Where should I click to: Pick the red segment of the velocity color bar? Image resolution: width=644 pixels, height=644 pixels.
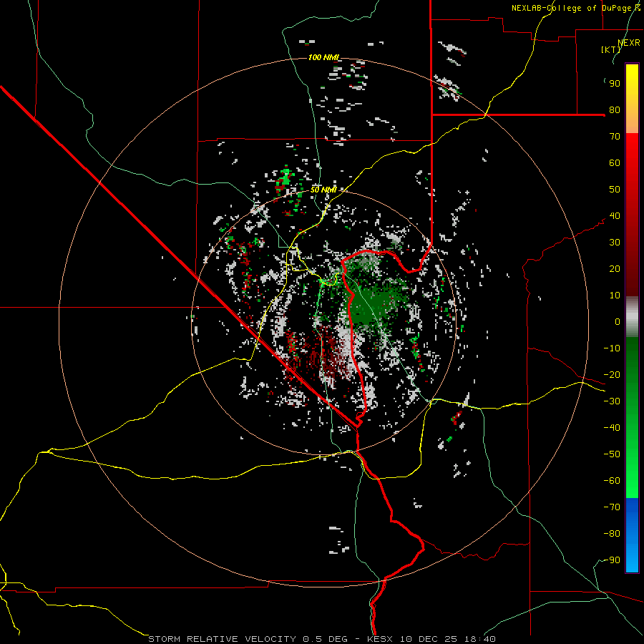coord(632,215)
